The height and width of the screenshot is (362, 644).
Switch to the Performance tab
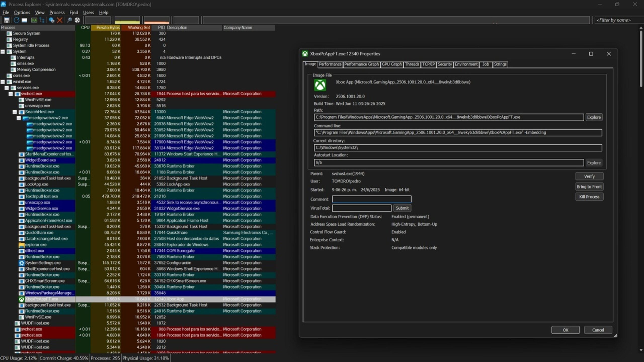coord(330,64)
